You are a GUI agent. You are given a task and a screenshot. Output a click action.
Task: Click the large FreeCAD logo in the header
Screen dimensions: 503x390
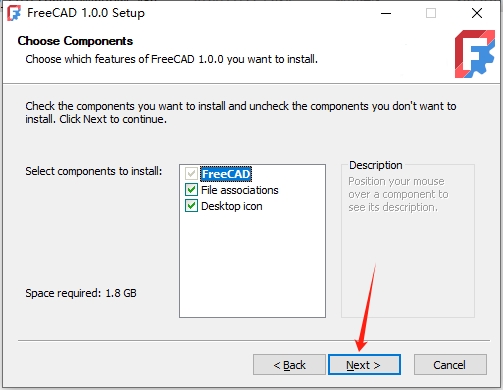pyautogui.click(x=474, y=54)
